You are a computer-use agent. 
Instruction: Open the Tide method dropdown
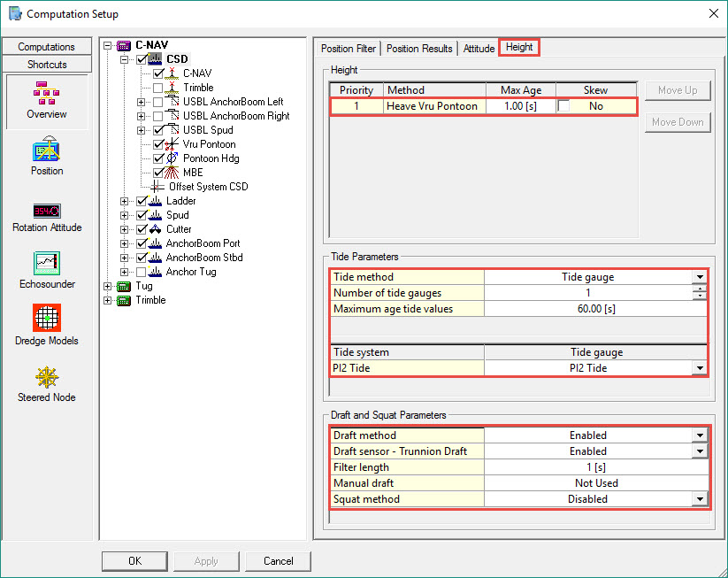(700, 277)
